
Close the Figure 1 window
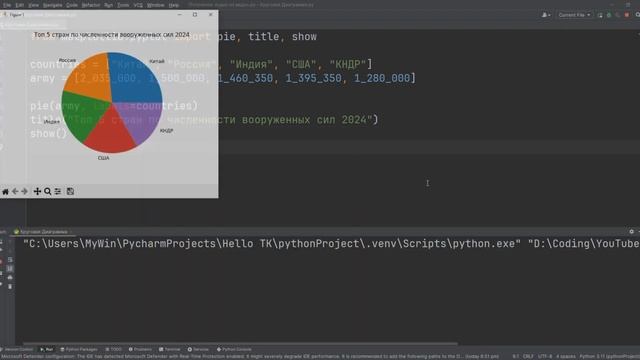click(x=211, y=15)
